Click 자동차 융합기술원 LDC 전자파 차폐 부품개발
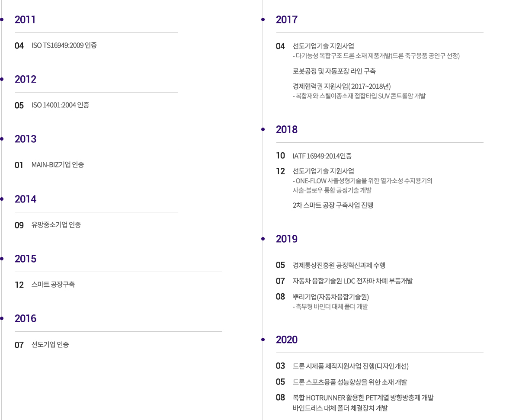Viewport: 519px width, 420px height. [353, 281]
